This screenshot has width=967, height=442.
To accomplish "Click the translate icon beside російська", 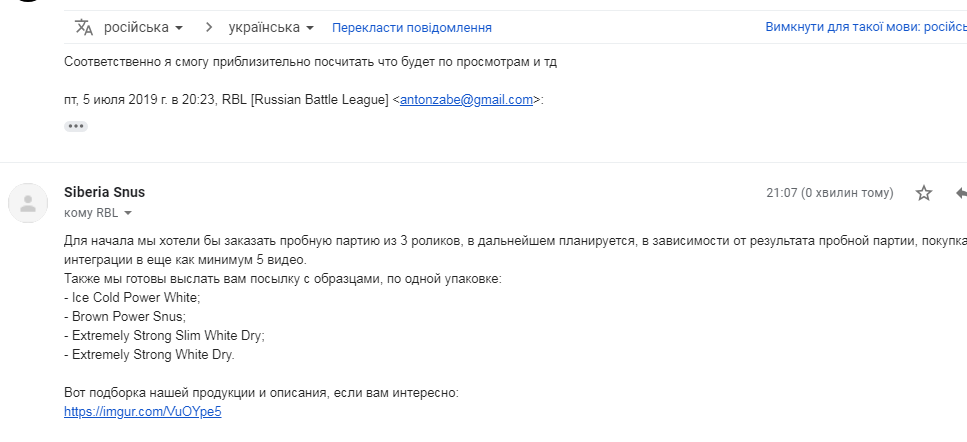I will (83, 27).
